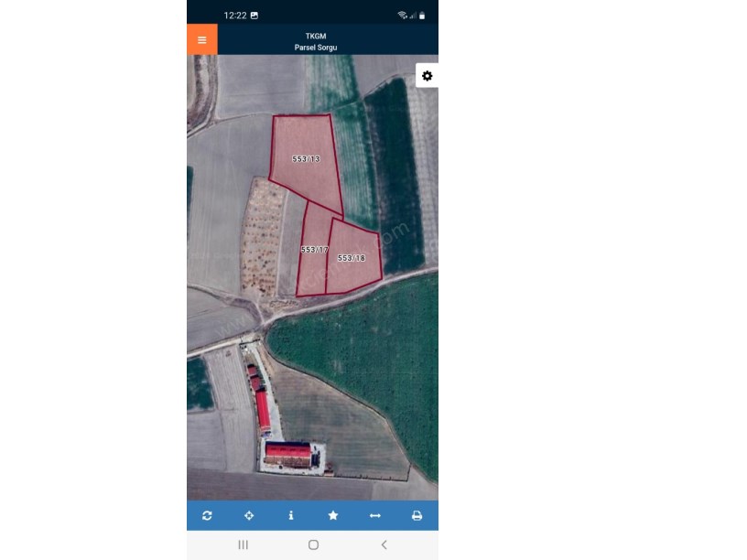Open the parcel info icon
The width and height of the screenshot is (747, 560).
pos(291,515)
